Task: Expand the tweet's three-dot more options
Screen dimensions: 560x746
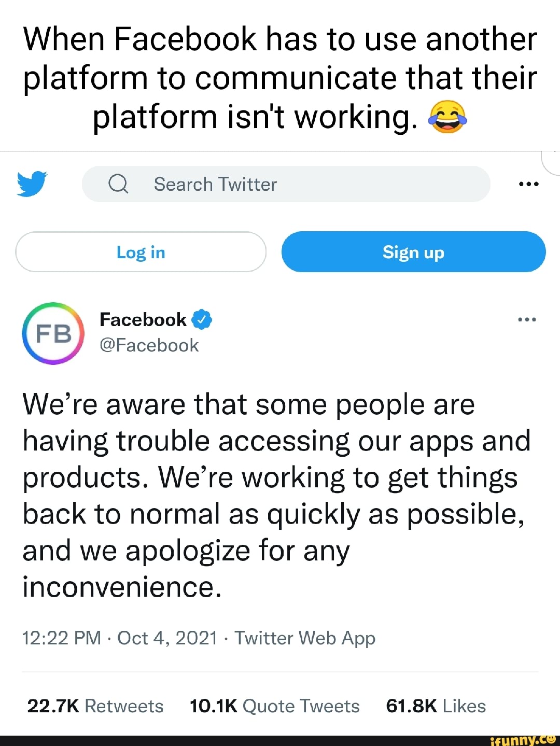Action: click(527, 320)
